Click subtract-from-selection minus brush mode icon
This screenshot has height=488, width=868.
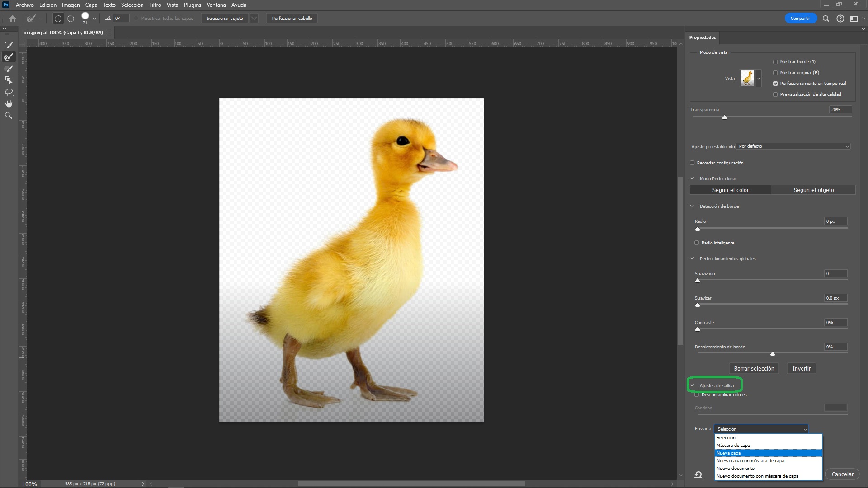(71, 19)
